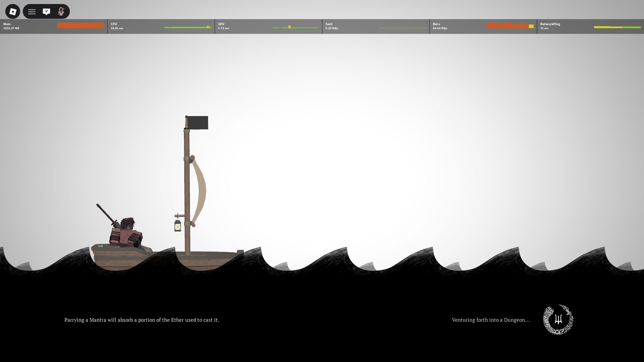Click the Sent 5.29 KB/s label
The width and height of the screenshot is (644, 362).
332,26
